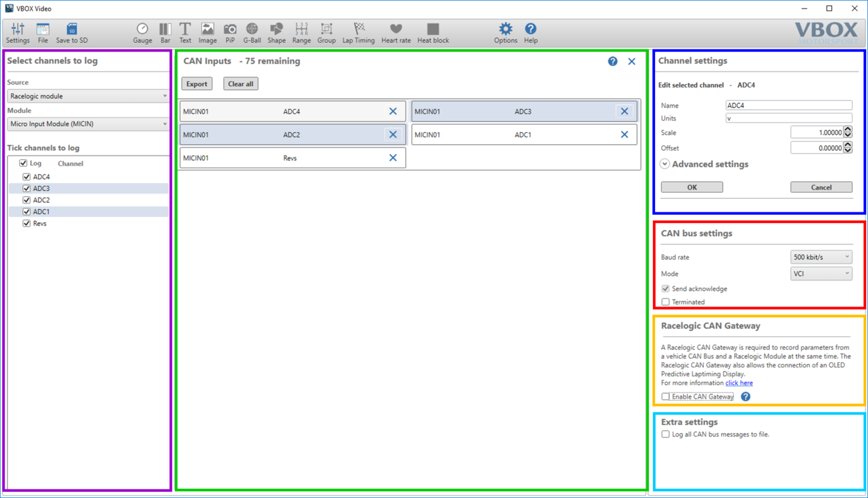Screen dimensions: 868x498
Task: Untick the Revs channel checkbox
Action: [x=27, y=224]
